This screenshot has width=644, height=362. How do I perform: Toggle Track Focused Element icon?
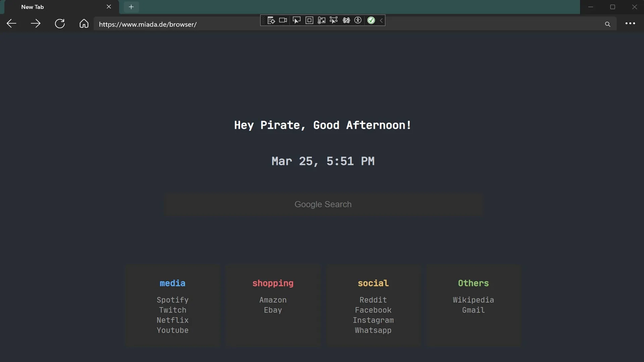tap(333, 20)
